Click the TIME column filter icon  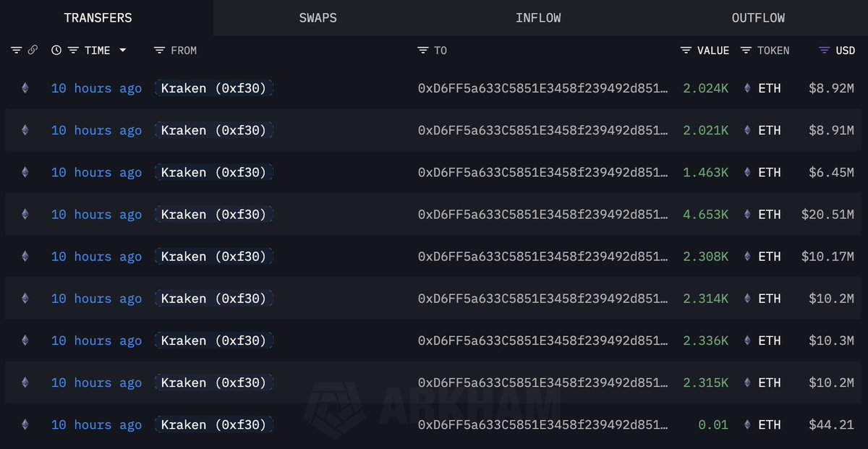coord(73,51)
